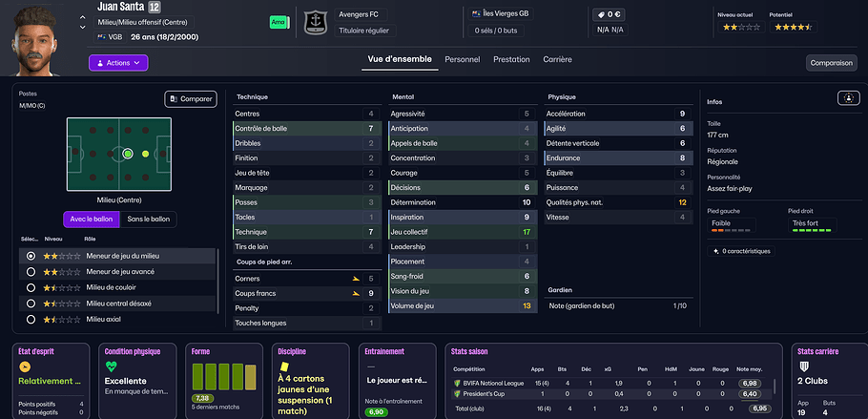Click the État d'esprit mood face icon
This screenshot has width=868, height=419.
tap(25, 366)
